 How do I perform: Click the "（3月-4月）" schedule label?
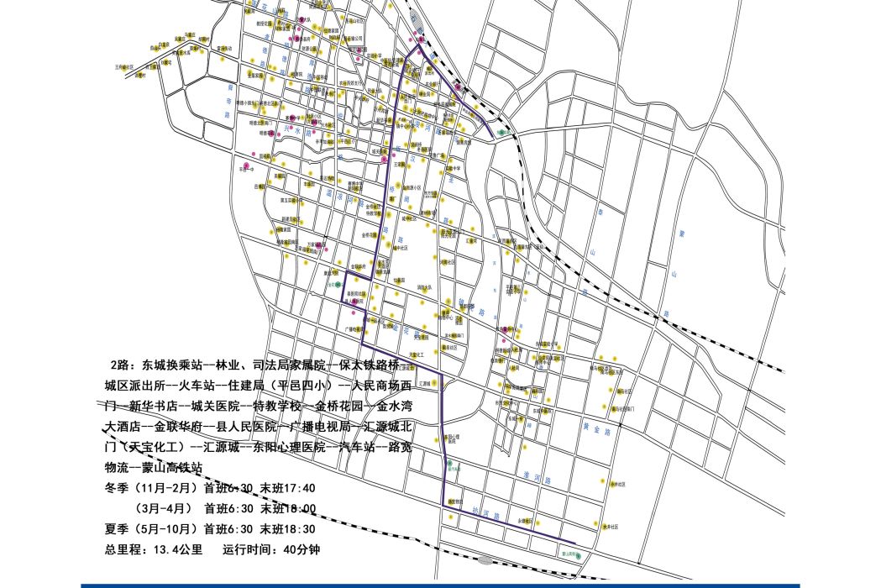(x=163, y=509)
